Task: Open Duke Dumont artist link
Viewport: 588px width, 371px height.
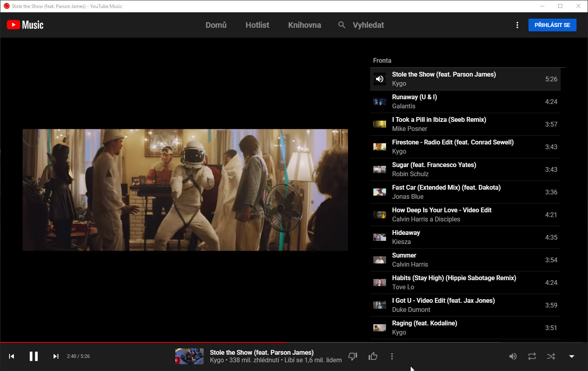Action: (411, 309)
